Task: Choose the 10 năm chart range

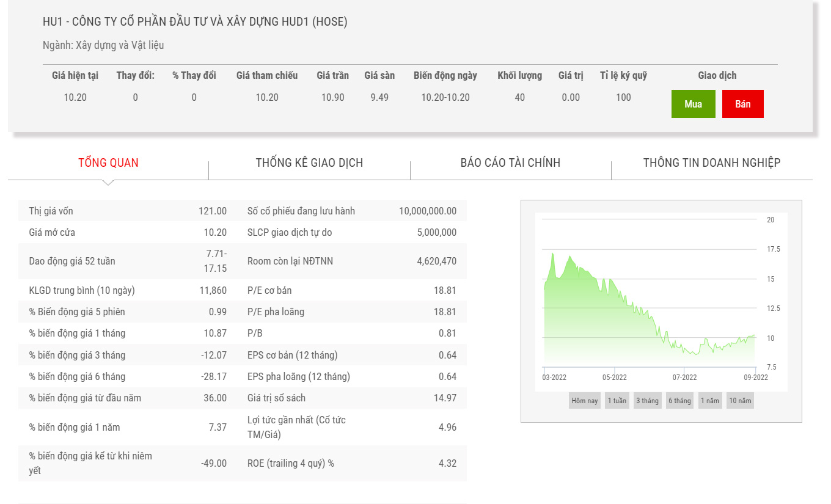Action: pyautogui.click(x=739, y=401)
